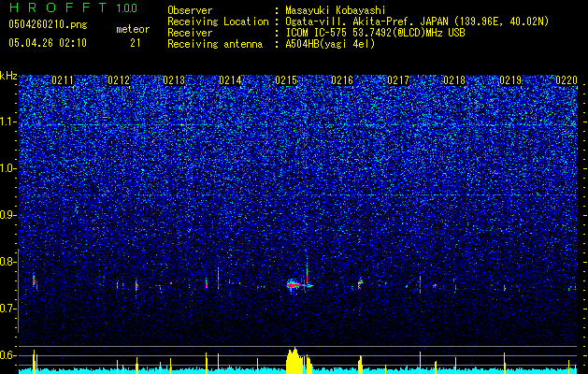Click the 0215 time marker
The width and height of the screenshot is (588, 374).
click(286, 80)
